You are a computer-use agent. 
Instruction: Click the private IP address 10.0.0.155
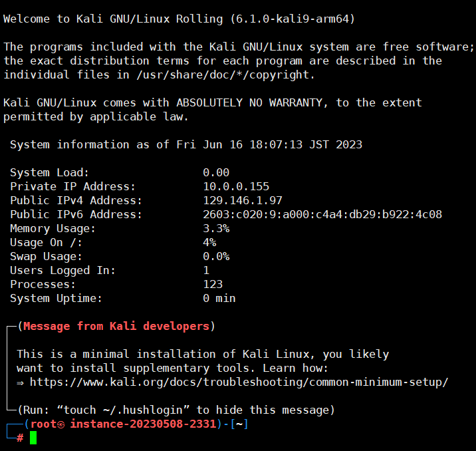[236, 186]
